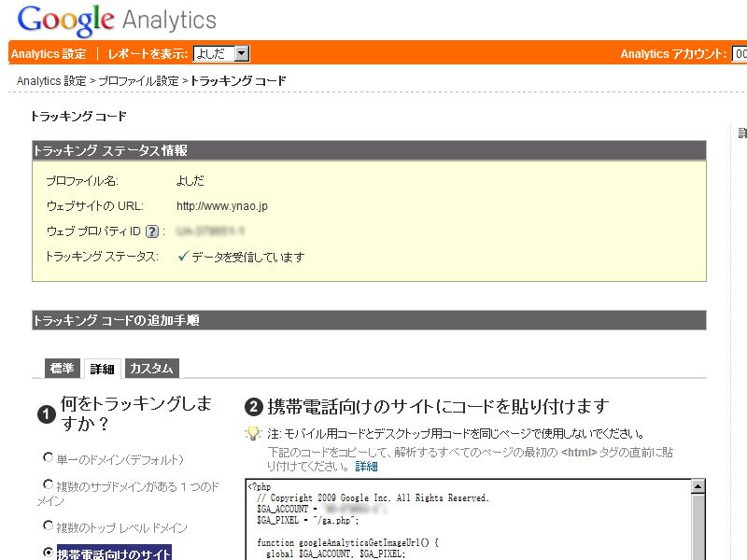
Task: Click the Copyright 2009 Google Inc. code comment
Action: [x=373, y=498]
